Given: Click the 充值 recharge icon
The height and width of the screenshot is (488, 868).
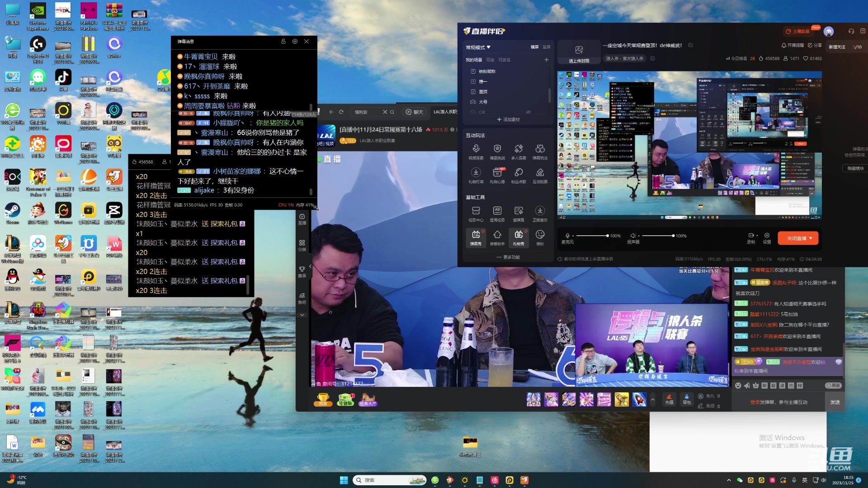Looking at the screenshot, I should (x=669, y=399).
